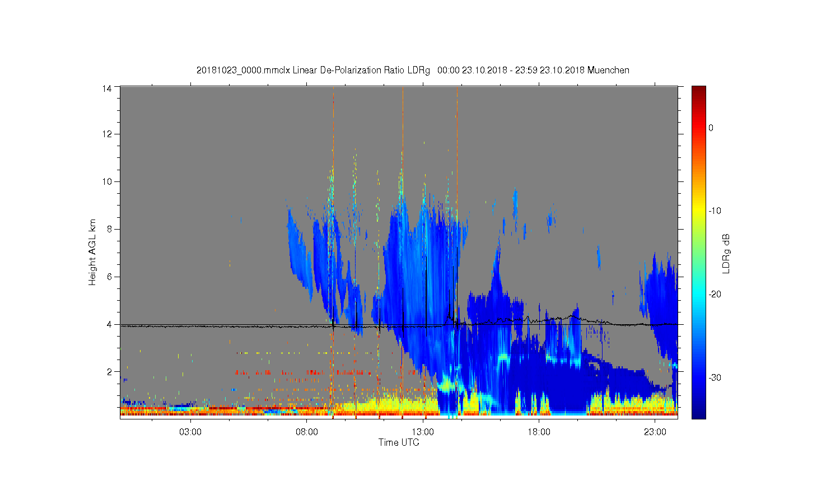The height and width of the screenshot is (504, 840).
Task: Click the 23:00 time tick label
Action: pyautogui.click(x=655, y=432)
